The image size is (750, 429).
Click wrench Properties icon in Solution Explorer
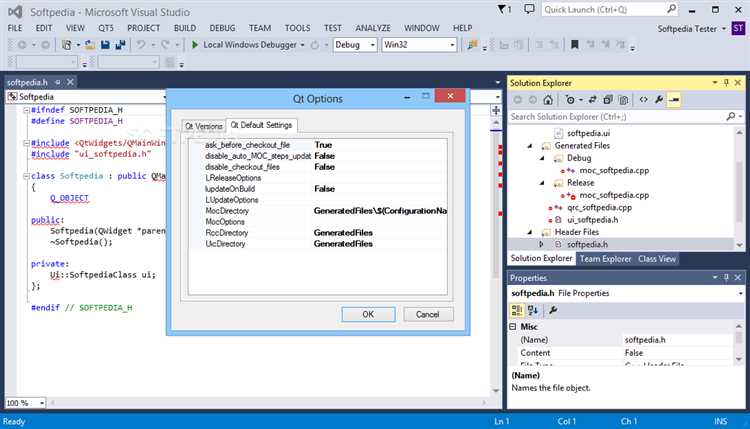659,99
